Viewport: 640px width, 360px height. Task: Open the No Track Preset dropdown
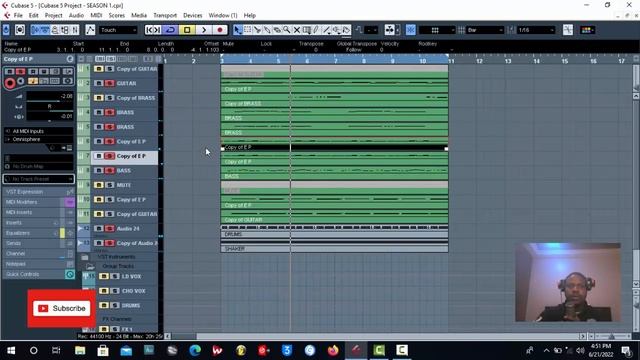pos(39,179)
